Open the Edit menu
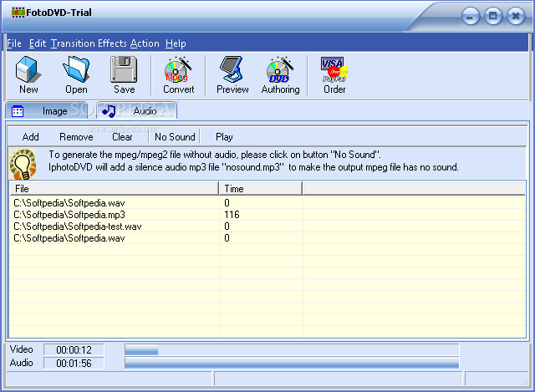535x392 pixels. pyautogui.click(x=37, y=43)
